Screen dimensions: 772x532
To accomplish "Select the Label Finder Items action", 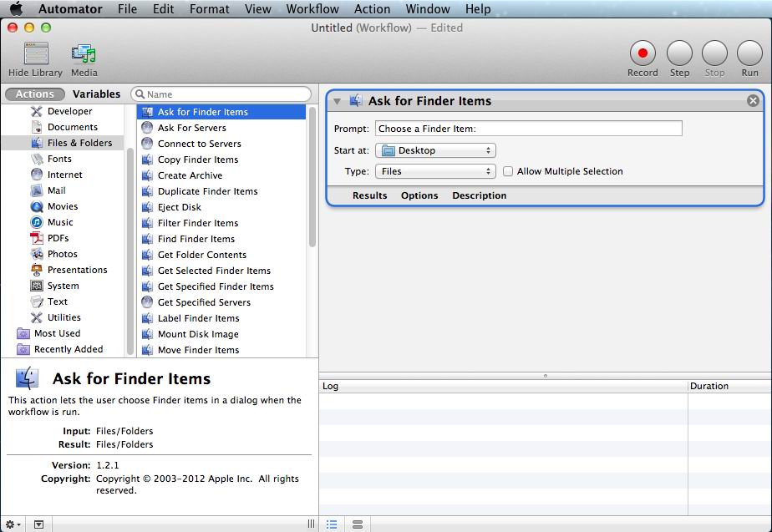I will pyautogui.click(x=221, y=318).
